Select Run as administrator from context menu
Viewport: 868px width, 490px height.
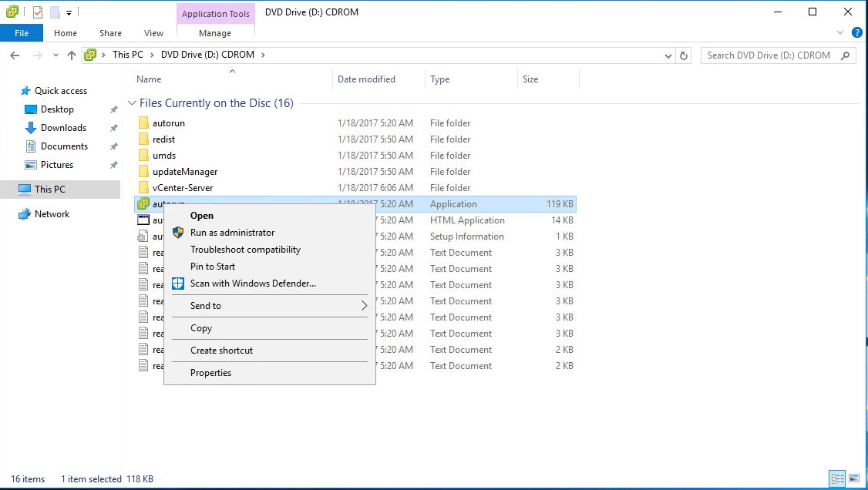[232, 233]
